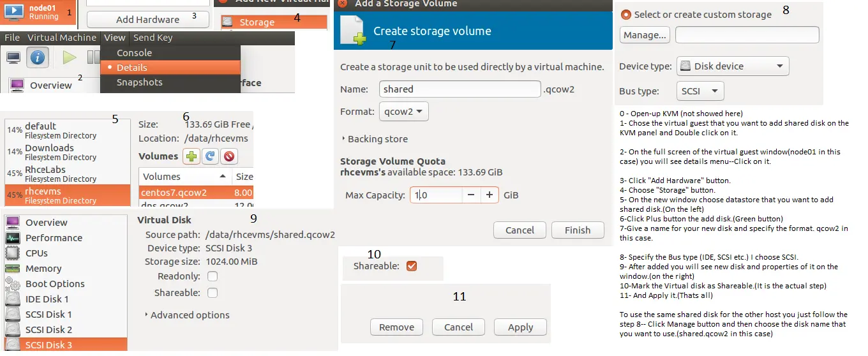Click the Add Hardware button
This screenshot has height=356, width=868.
[147, 20]
